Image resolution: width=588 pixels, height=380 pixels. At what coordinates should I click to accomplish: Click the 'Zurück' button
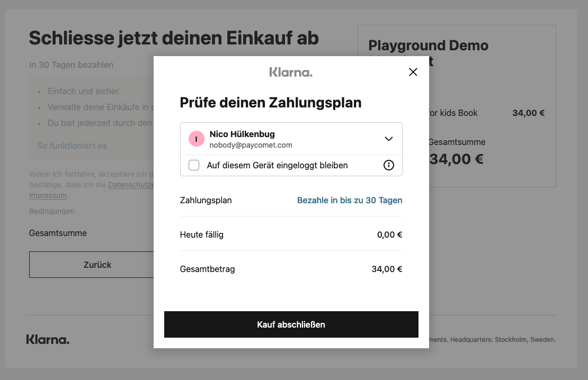pos(92,265)
